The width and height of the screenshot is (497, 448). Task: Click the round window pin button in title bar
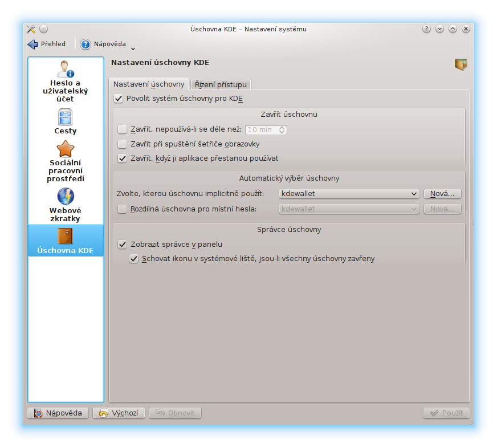(x=44, y=29)
